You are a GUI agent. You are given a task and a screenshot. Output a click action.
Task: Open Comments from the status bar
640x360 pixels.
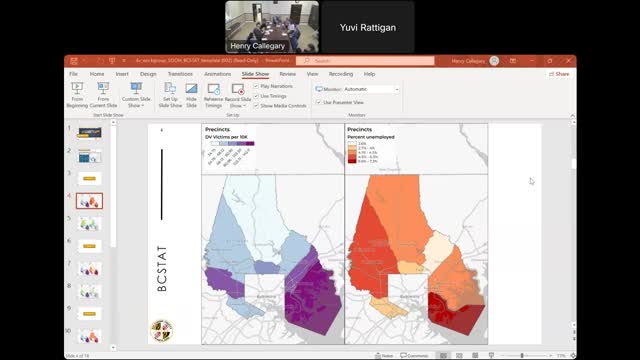pyautogui.click(x=414, y=356)
